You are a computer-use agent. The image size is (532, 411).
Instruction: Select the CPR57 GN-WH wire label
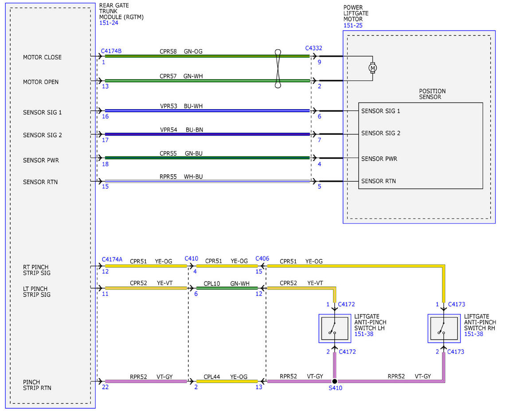click(x=181, y=76)
